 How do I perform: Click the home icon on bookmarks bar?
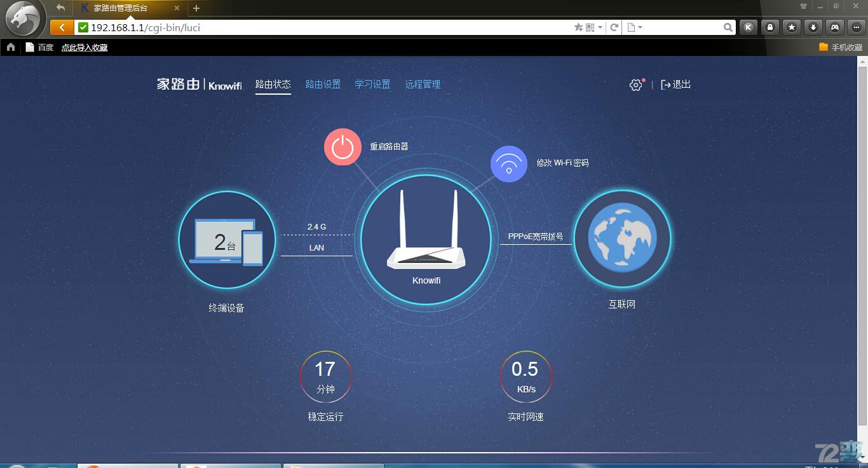tap(10, 46)
